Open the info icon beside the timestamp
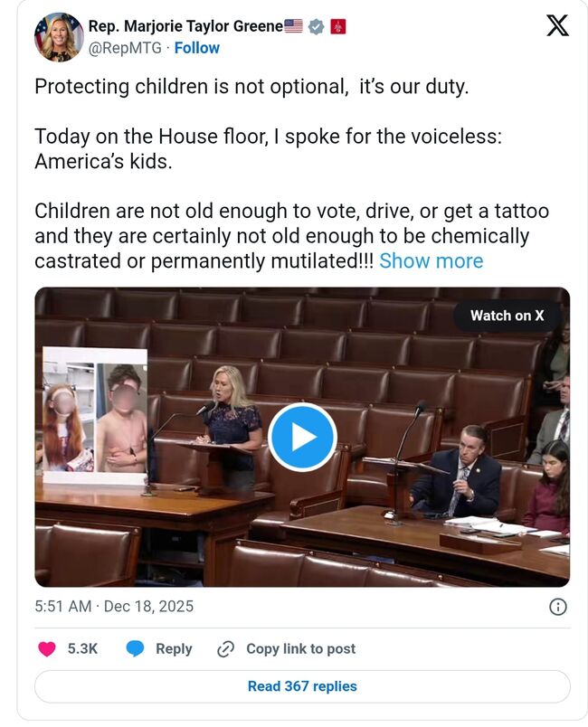Image resolution: width=588 pixels, height=727 pixels. tap(558, 606)
